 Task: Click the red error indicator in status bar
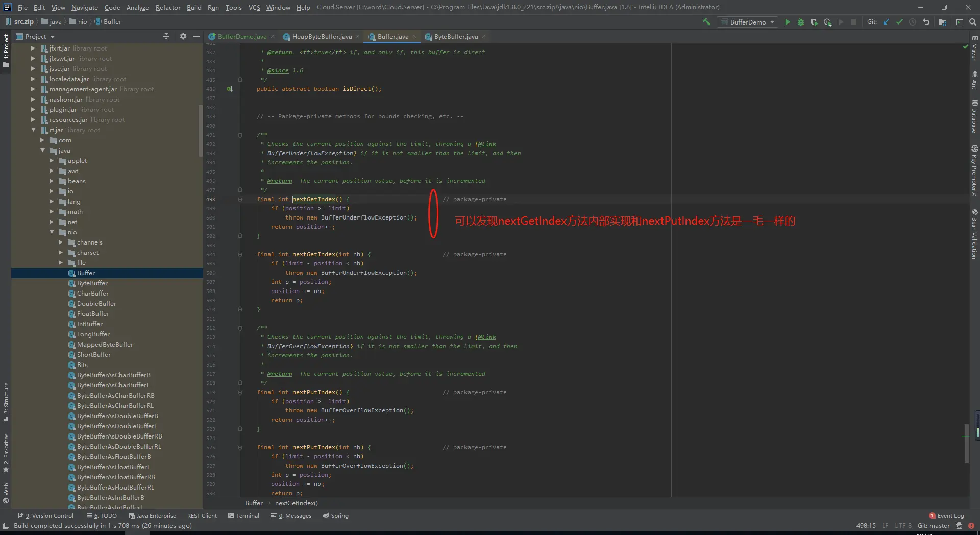coord(971,525)
